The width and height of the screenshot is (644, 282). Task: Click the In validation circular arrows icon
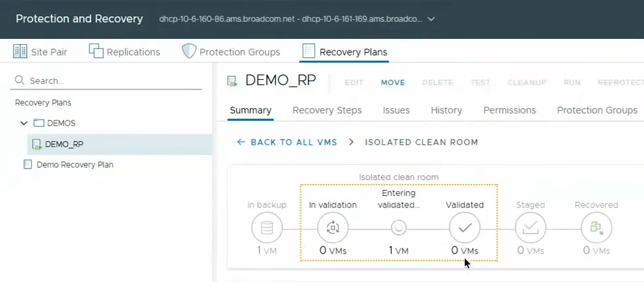pos(333,228)
